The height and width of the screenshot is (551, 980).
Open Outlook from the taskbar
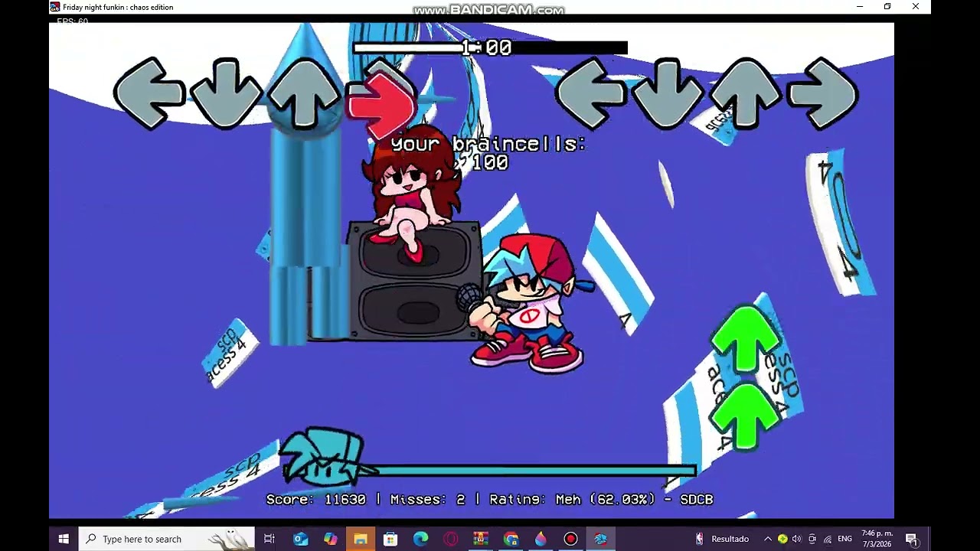pyautogui.click(x=300, y=539)
